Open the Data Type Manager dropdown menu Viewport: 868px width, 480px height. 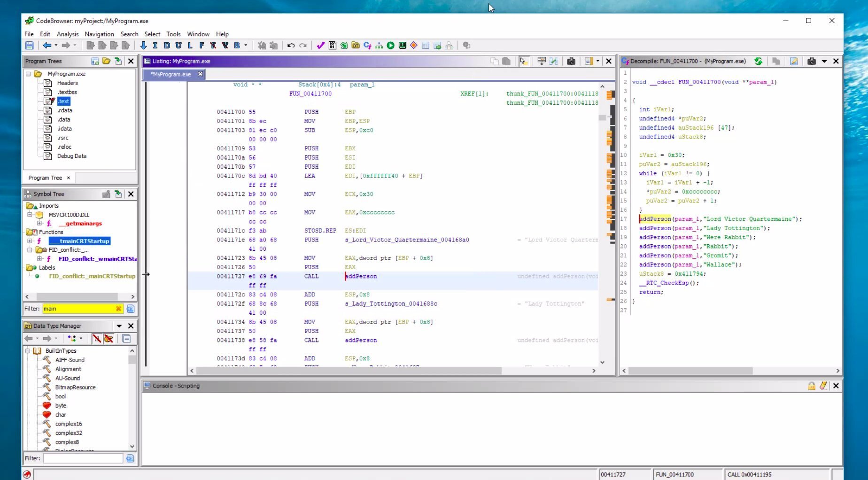(119, 326)
